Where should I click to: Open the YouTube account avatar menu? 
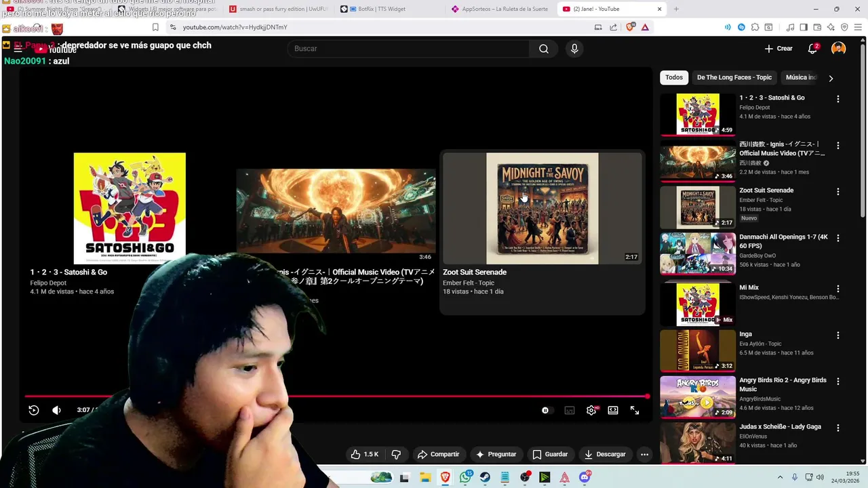[839, 49]
